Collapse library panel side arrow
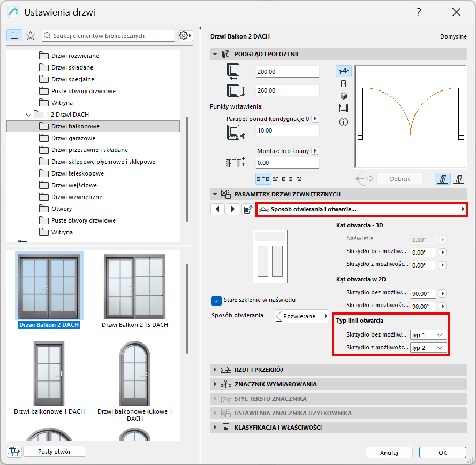Viewport: 476px width, 465px height. click(x=200, y=28)
